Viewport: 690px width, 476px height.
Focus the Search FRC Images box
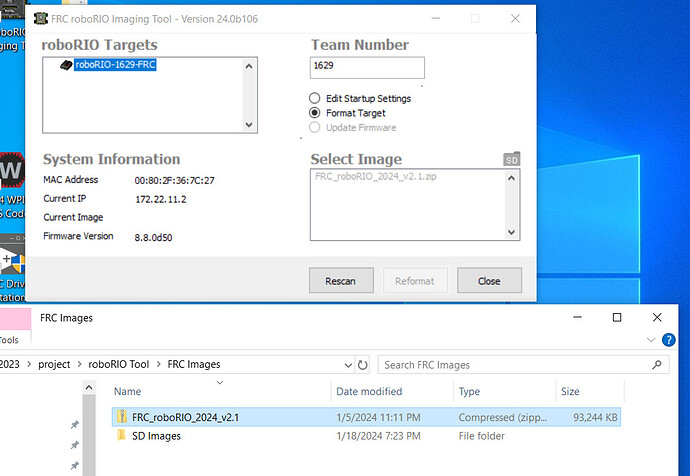point(524,365)
